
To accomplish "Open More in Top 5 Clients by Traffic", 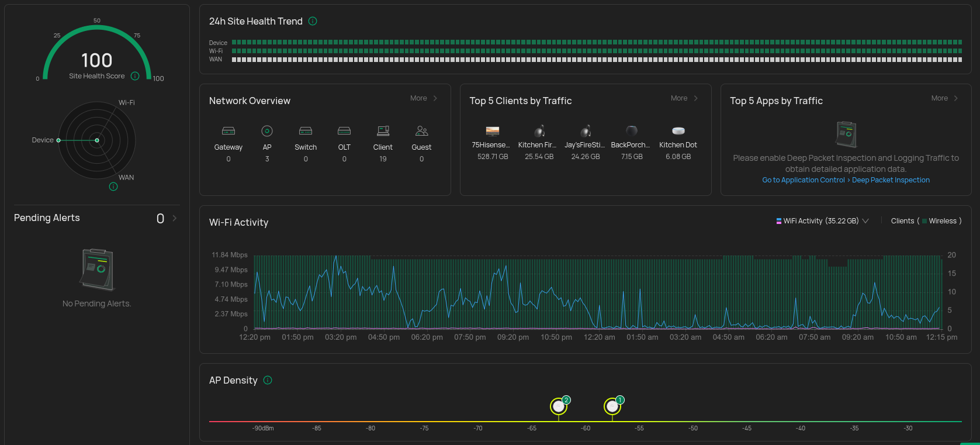I will tap(684, 98).
